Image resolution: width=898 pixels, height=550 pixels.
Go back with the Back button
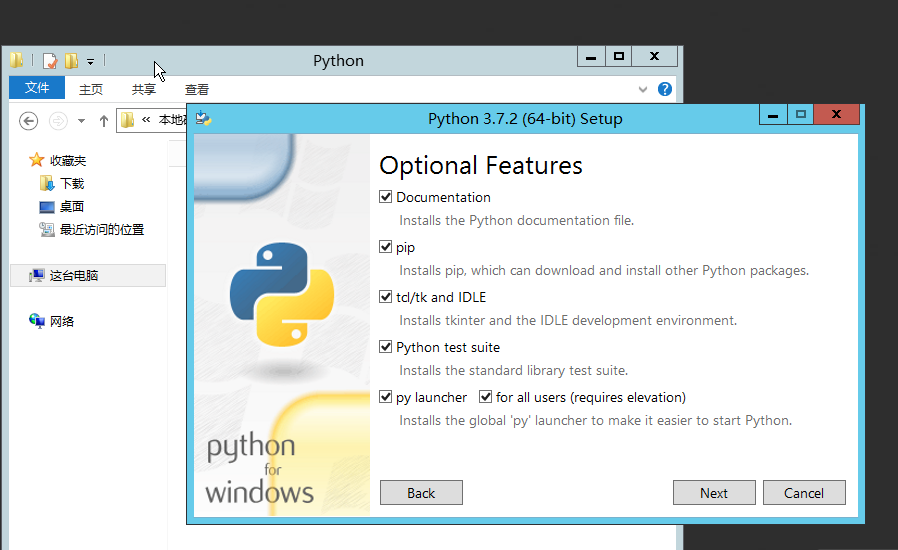pos(421,493)
